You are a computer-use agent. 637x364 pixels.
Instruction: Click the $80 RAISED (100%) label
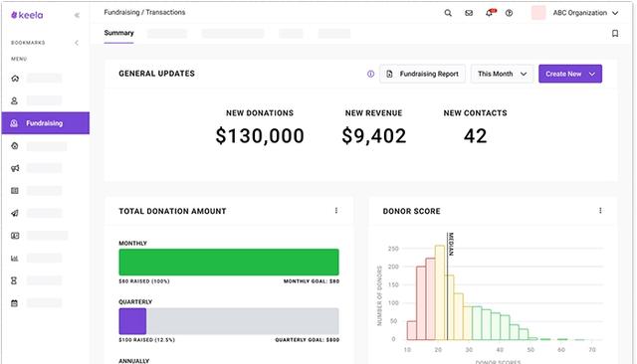[144, 281]
